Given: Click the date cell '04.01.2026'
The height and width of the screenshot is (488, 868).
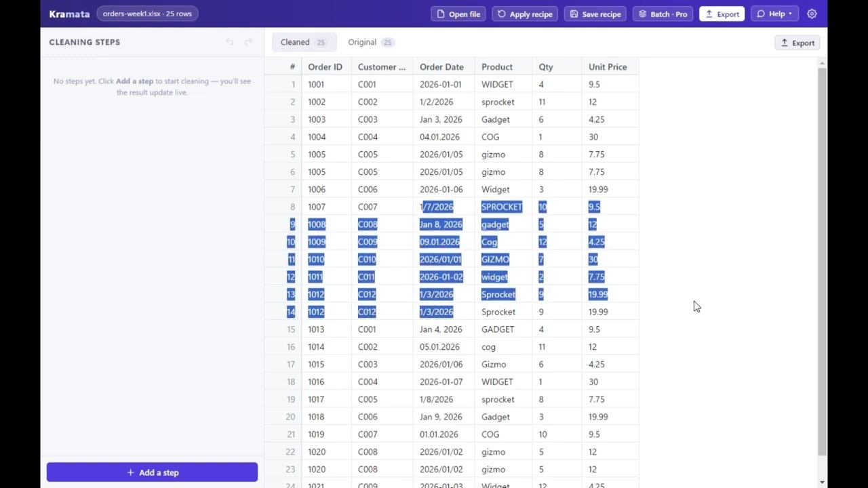Looking at the screenshot, I should pos(443,137).
